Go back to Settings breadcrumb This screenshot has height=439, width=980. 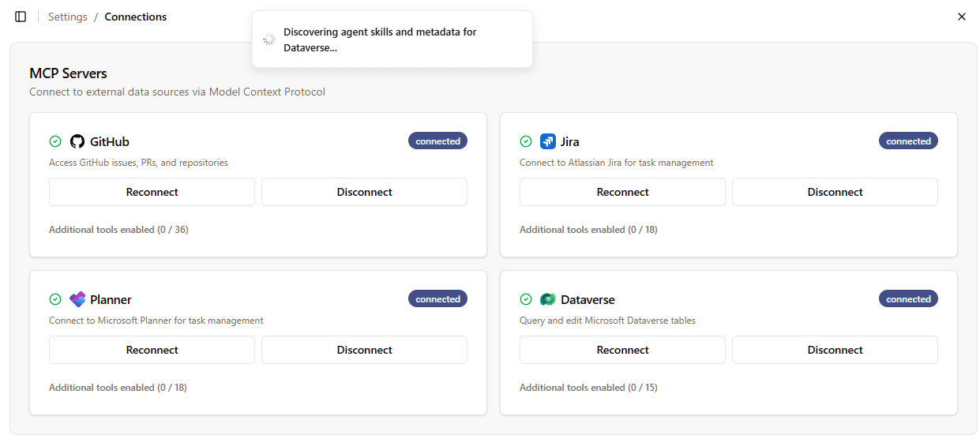coord(68,17)
